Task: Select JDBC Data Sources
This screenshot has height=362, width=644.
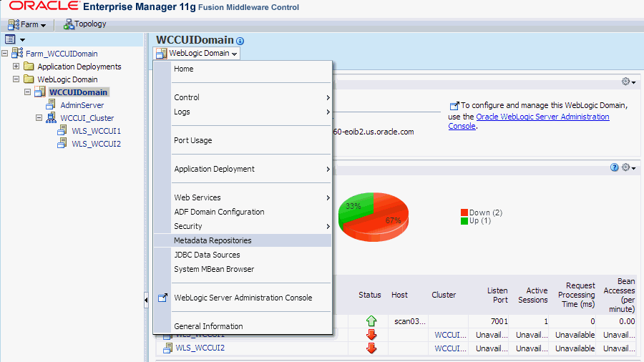Action: point(243,255)
